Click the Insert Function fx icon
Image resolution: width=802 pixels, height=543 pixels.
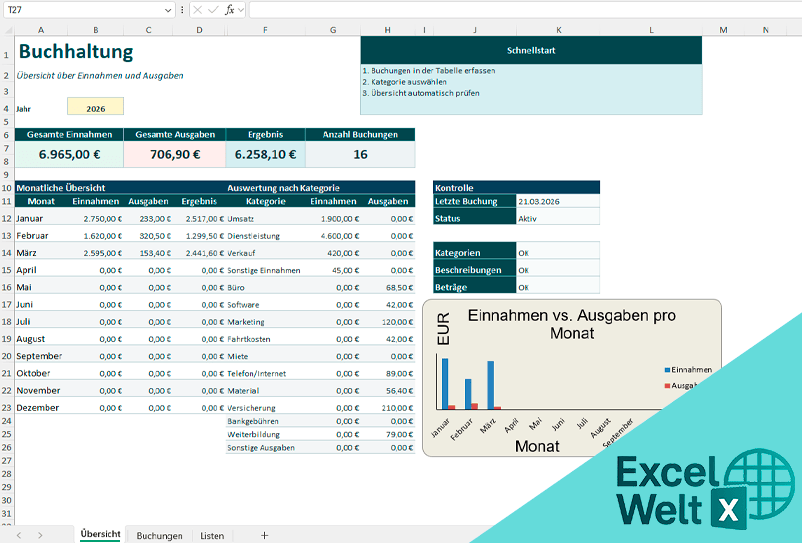coord(229,9)
